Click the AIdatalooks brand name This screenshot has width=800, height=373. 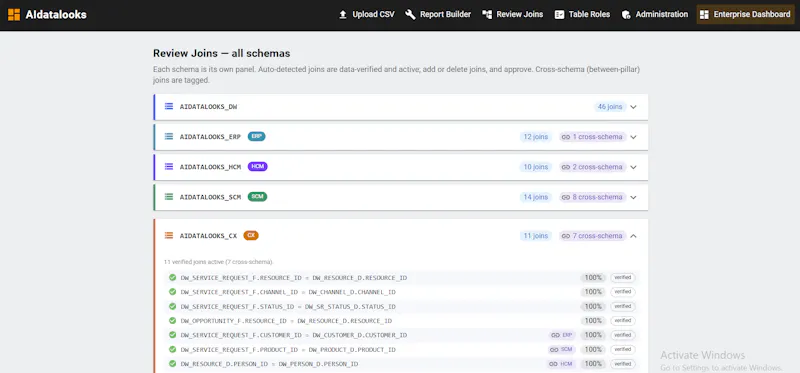[56, 15]
